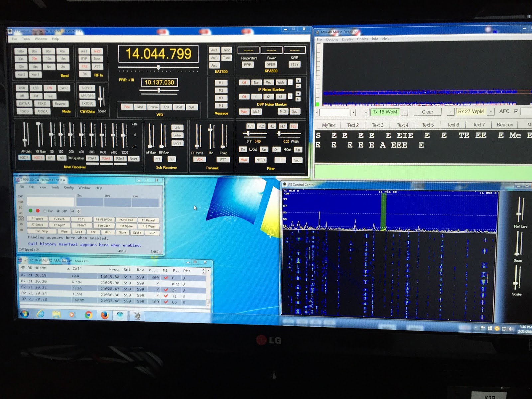The image size is (532, 399).
Task: Click the OPER button under KPA500
Action: 271,65
